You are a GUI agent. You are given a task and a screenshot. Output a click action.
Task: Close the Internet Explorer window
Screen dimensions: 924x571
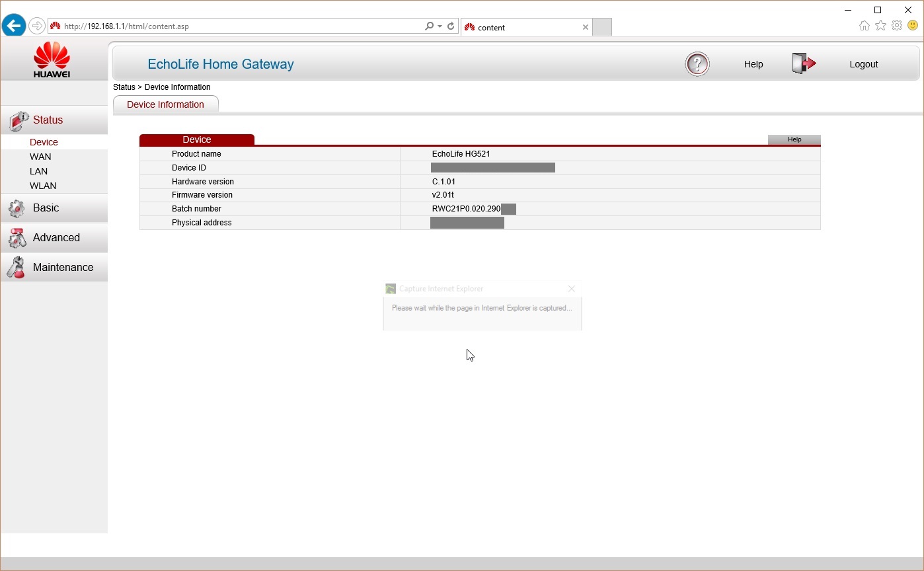[908, 10]
